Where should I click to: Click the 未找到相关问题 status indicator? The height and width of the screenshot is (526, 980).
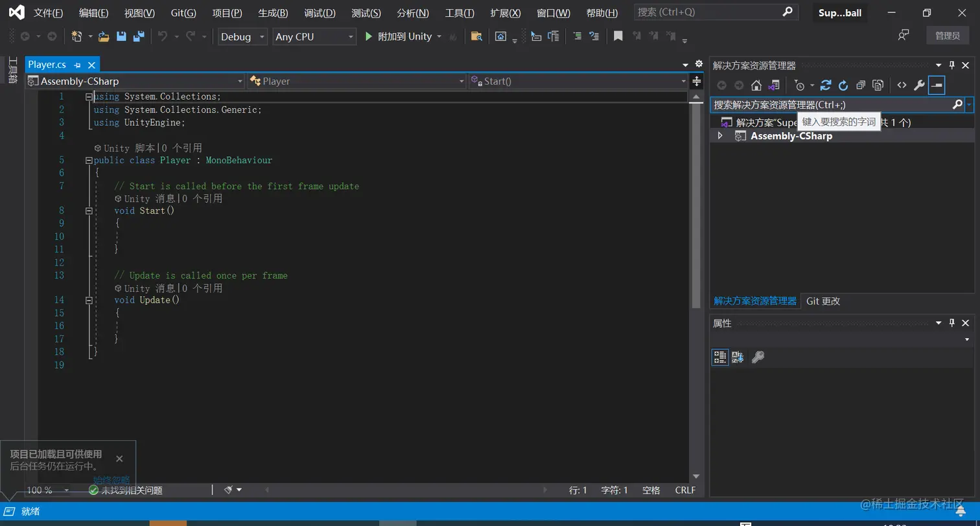[x=126, y=490]
